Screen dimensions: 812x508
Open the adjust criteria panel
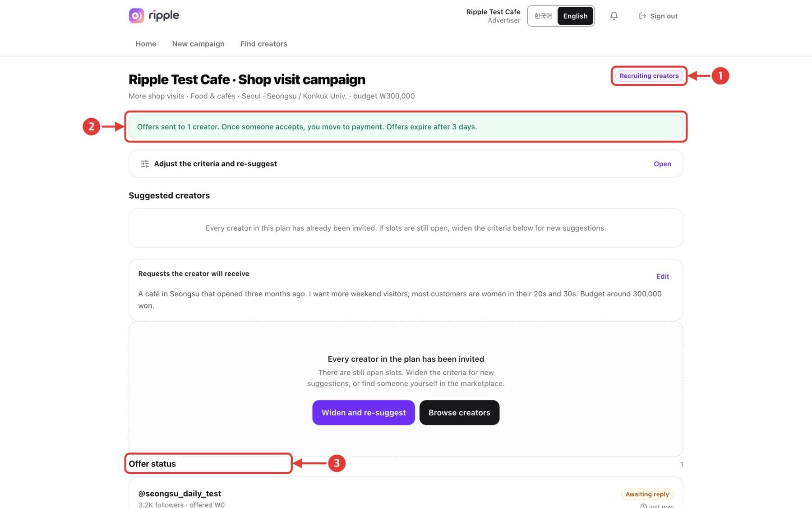[662, 164]
